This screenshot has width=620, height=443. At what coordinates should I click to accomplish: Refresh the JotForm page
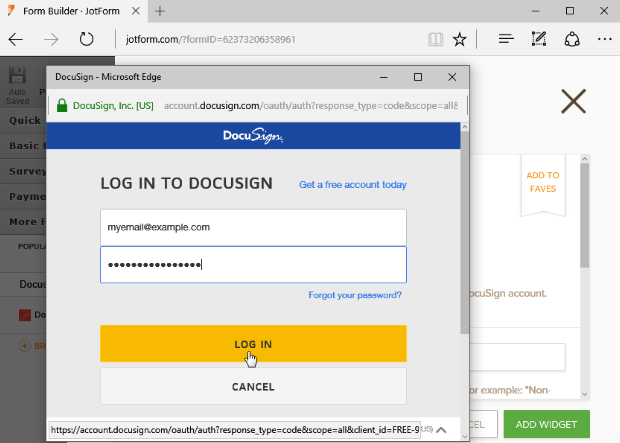(x=86, y=39)
